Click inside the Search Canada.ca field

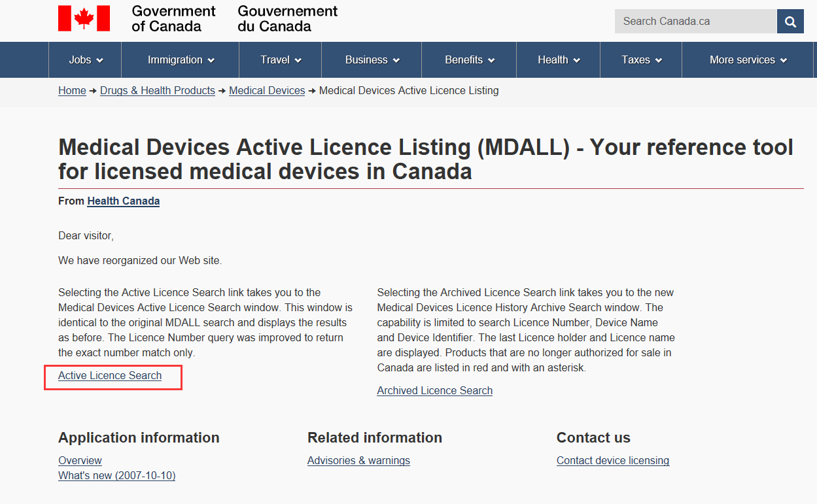(695, 22)
